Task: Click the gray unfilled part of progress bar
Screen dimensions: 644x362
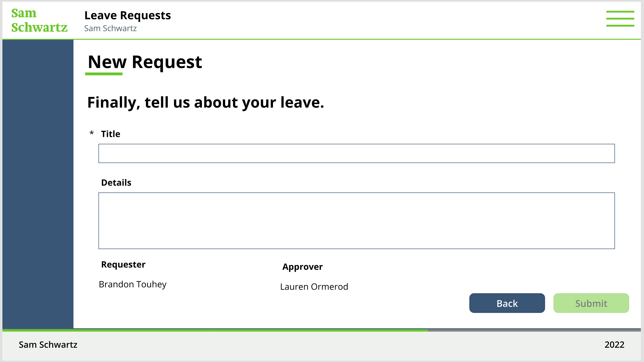Action: click(x=534, y=330)
